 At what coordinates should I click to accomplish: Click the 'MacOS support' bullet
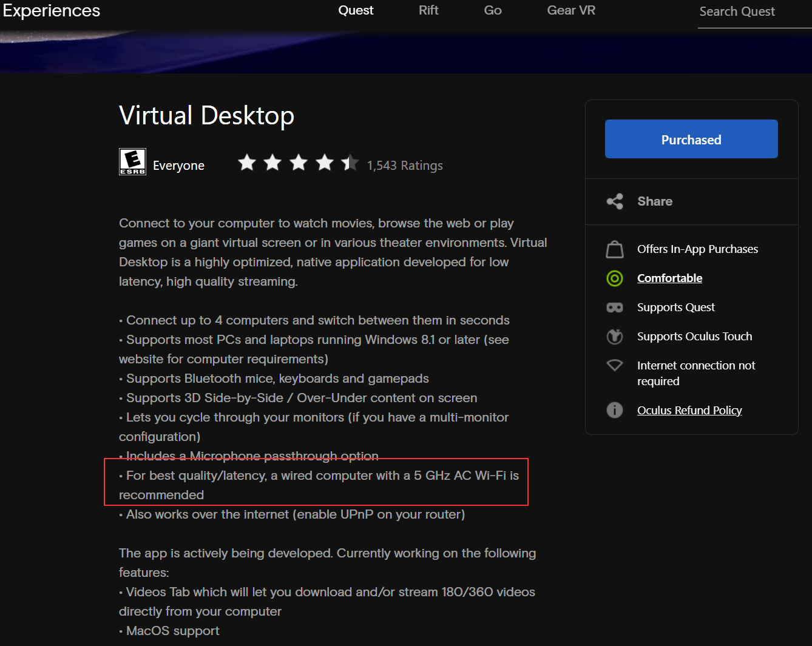pos(169,631)
